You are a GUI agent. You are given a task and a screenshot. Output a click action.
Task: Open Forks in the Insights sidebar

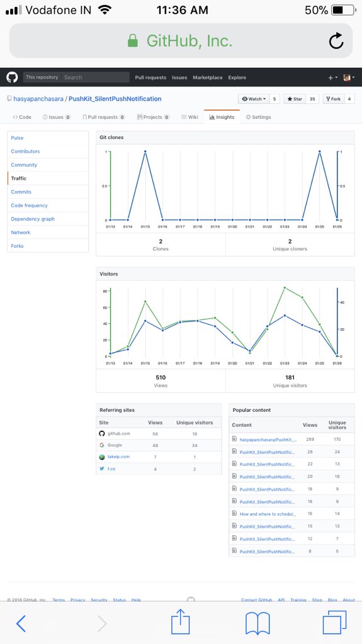tap(48, 246)
